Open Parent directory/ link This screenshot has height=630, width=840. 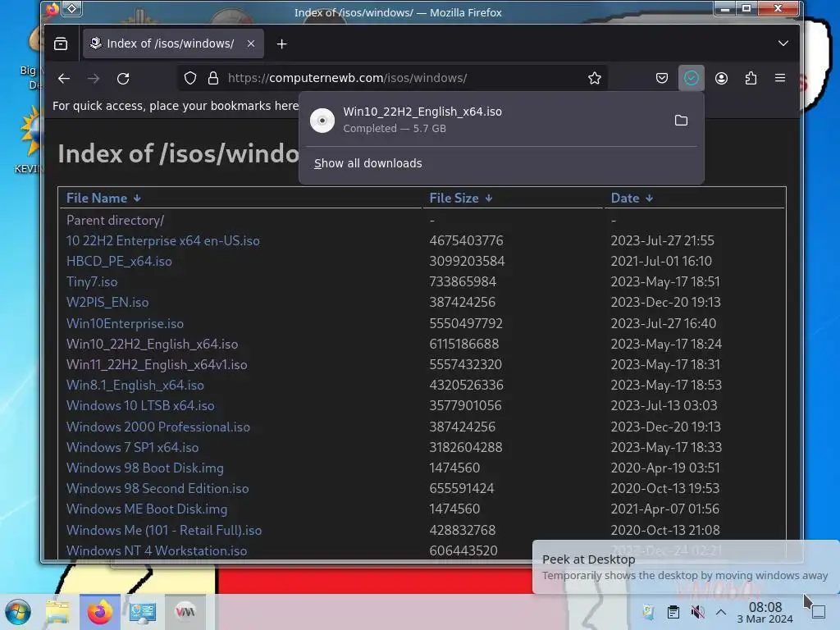(x=115, y=220)
